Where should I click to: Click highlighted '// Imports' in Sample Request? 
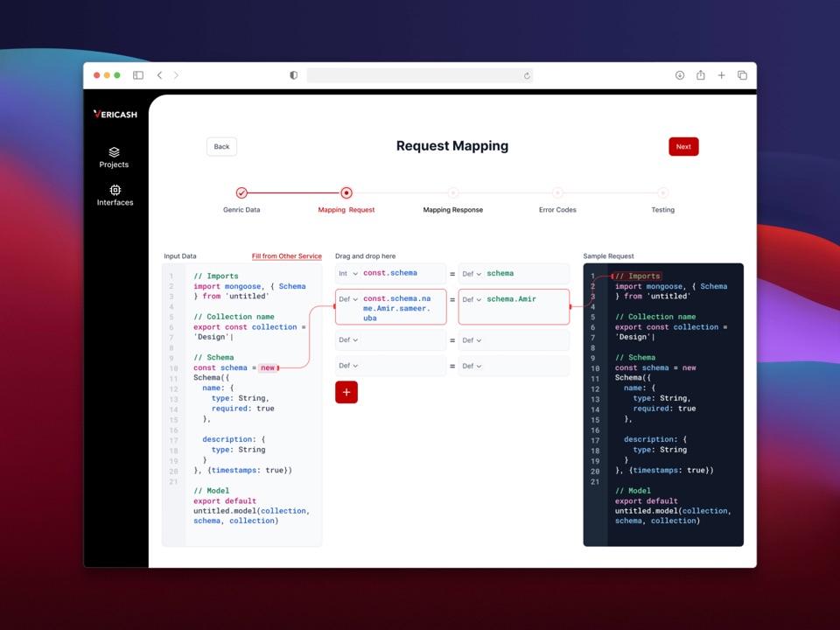pos(638,276)
